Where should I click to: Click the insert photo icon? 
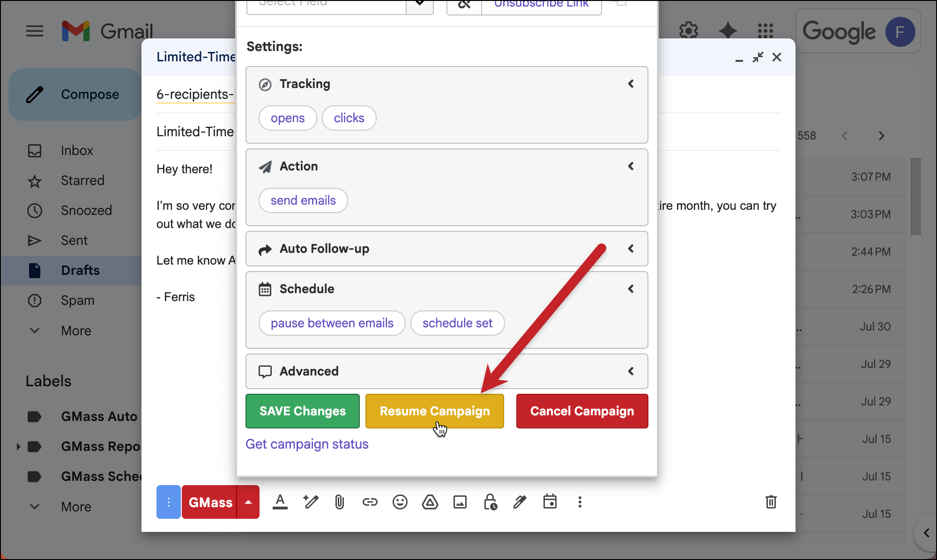(460, 502)
